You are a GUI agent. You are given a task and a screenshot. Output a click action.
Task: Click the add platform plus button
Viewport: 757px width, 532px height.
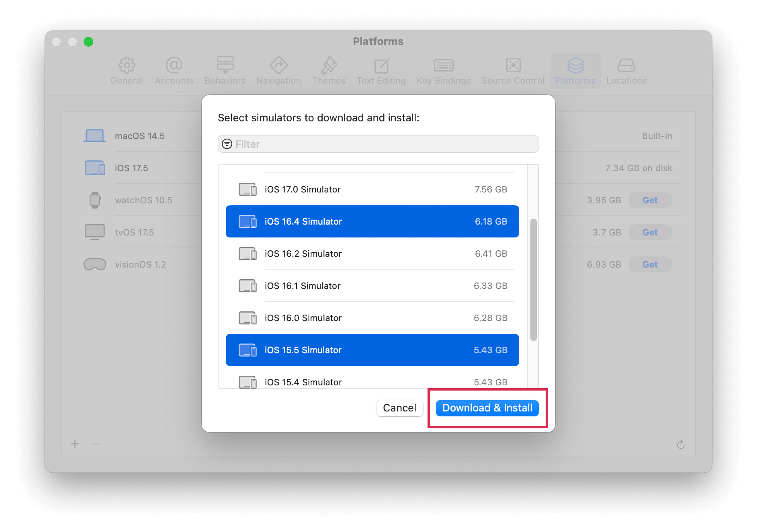(75, 444)
